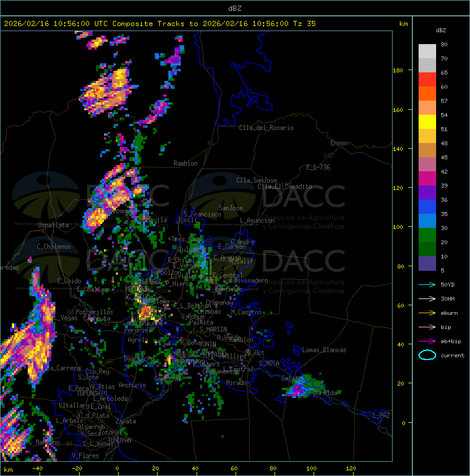470x476 pixels.
Task: Select the 54 dBZ yellow color swatch
Action: point(427,122)
